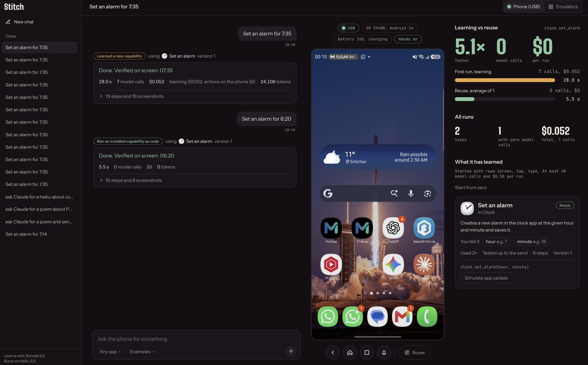Click the Ask the phone for something field
Screen dimensions: 588x365
[x=196, y=339]
